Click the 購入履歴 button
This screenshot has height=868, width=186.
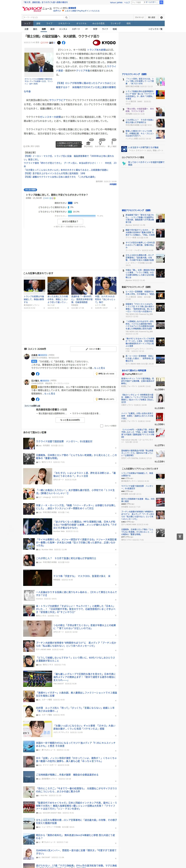click(x=152, y=18)
